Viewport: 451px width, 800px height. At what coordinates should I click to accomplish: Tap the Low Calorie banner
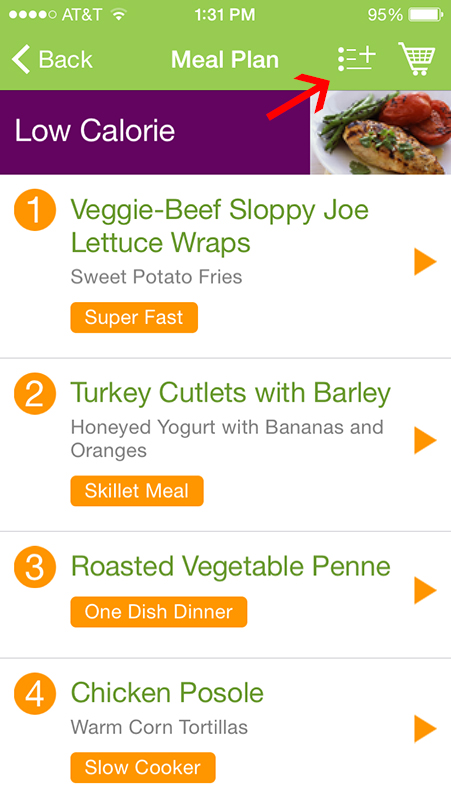[155, 132]
